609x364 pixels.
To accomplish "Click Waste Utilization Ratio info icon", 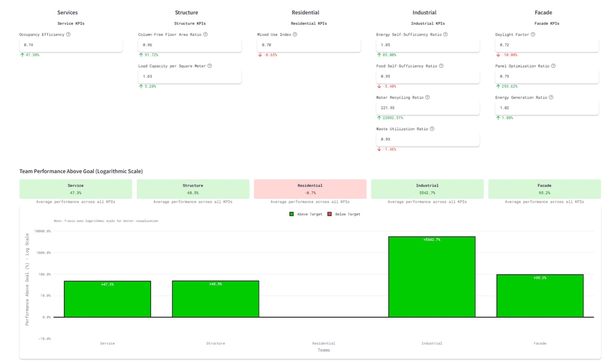I will coord(432,129).
